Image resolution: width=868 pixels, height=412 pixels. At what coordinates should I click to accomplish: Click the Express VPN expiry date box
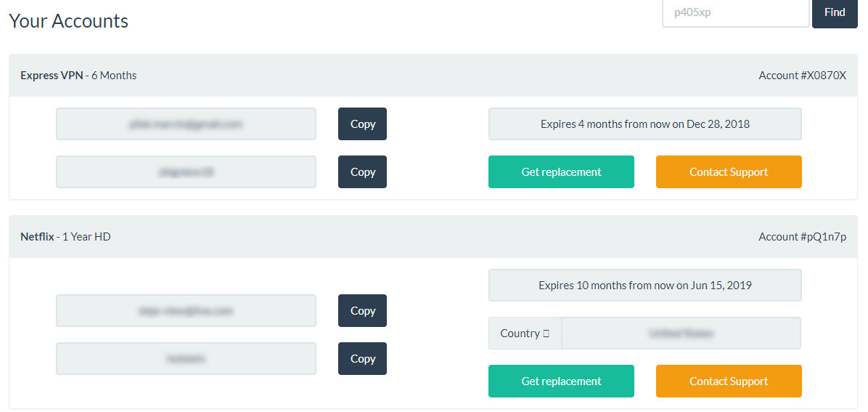644,124
